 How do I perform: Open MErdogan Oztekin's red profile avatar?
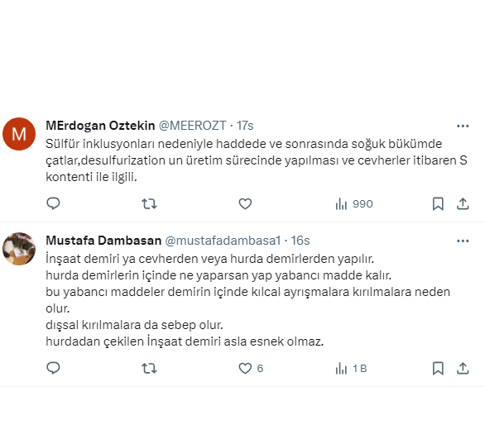coord(20,133)
